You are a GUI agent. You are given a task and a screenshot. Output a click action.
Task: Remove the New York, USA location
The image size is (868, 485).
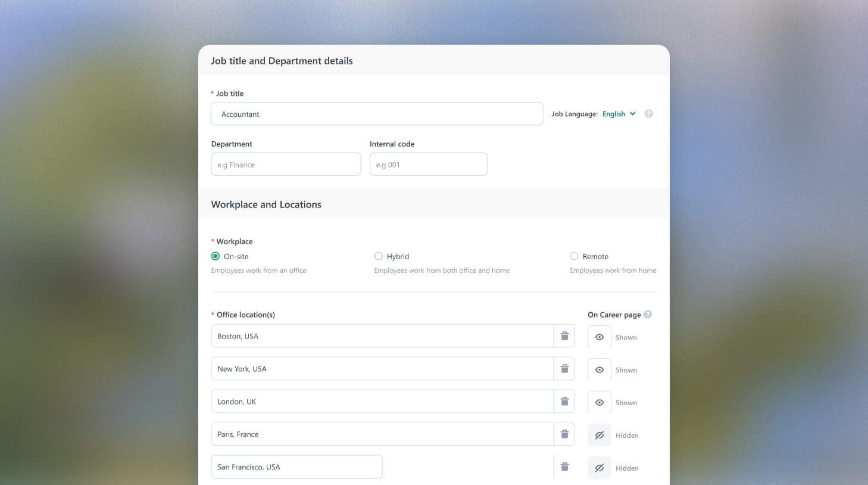tap(564, 369)
